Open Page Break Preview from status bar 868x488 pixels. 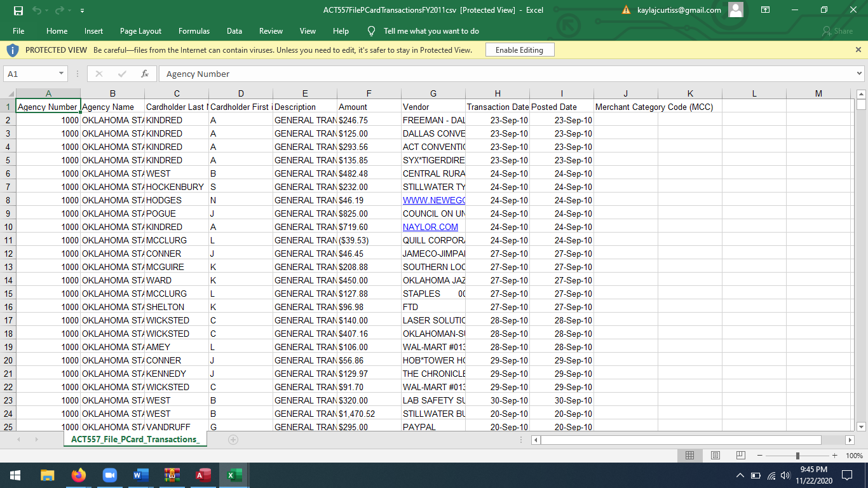pyautogui.click(x=740, y=455)
